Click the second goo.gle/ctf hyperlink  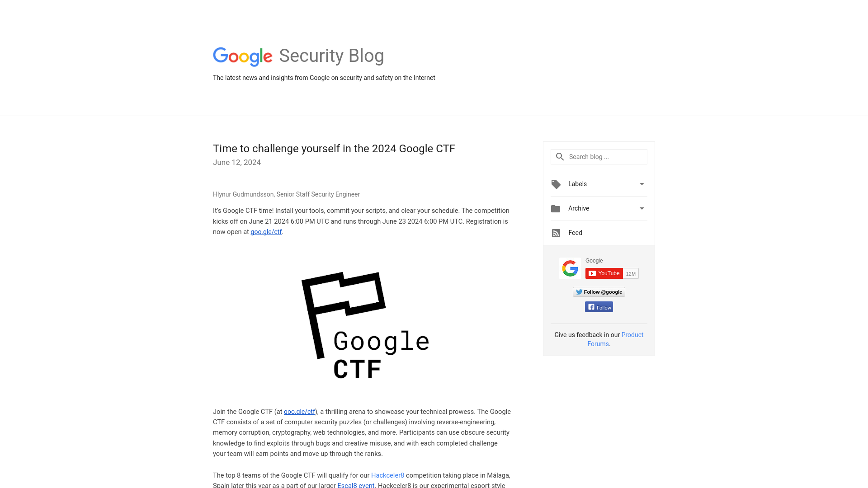(x=299, y=411)
